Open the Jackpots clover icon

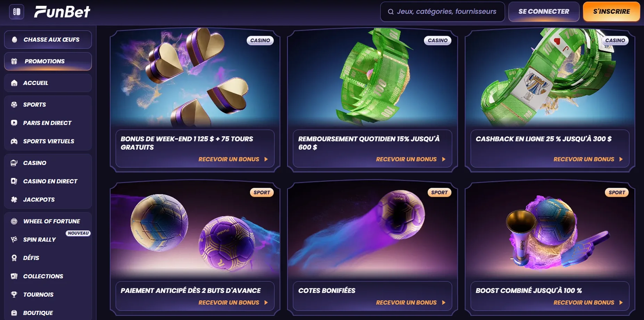(x=14, y=200)
